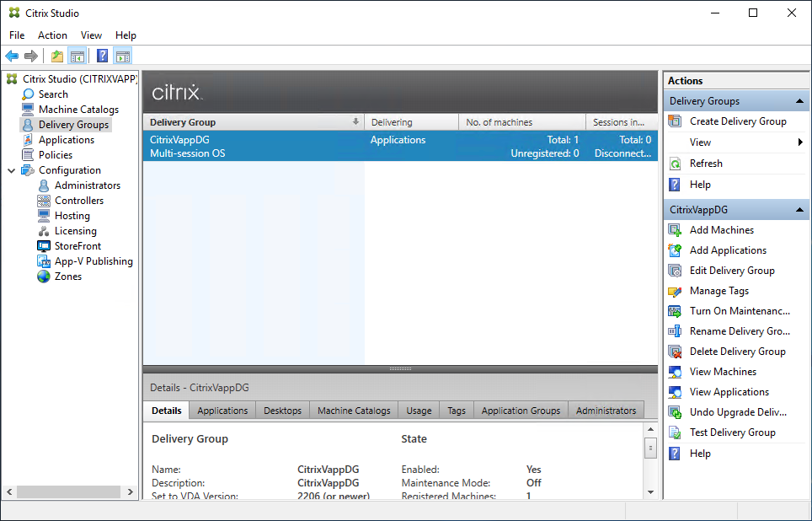
Task: Switch to the Applications details tab
Action: [x=222, y=410]
